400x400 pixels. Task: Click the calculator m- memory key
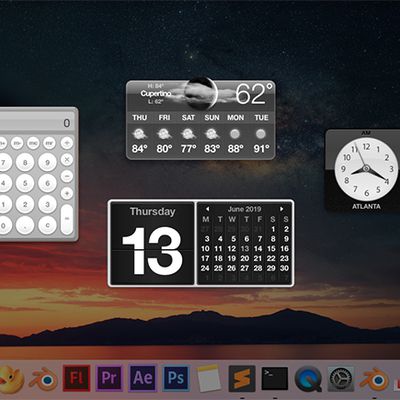click(17, 143)
